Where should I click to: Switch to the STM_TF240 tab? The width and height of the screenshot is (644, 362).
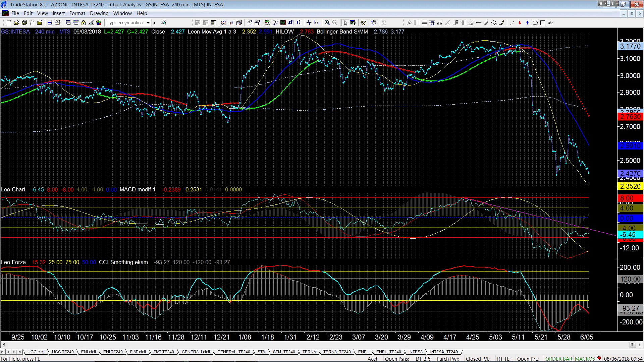[284, 352]
